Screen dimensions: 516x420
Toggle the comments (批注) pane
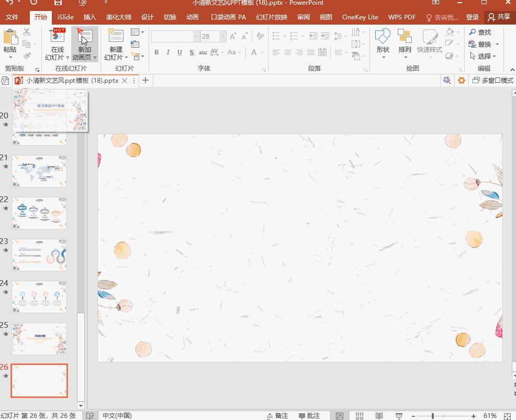click(309, 416)
